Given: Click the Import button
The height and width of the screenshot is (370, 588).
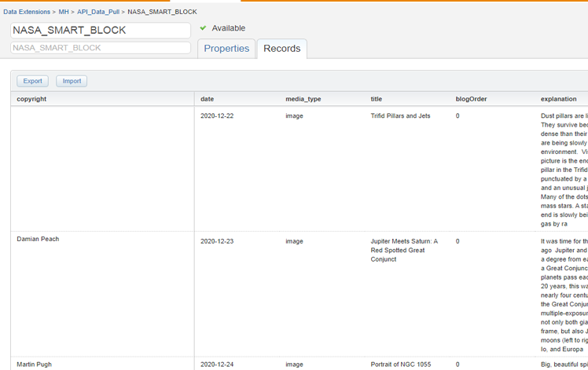Looking at the screenshot, I should (x=72, y=81).
